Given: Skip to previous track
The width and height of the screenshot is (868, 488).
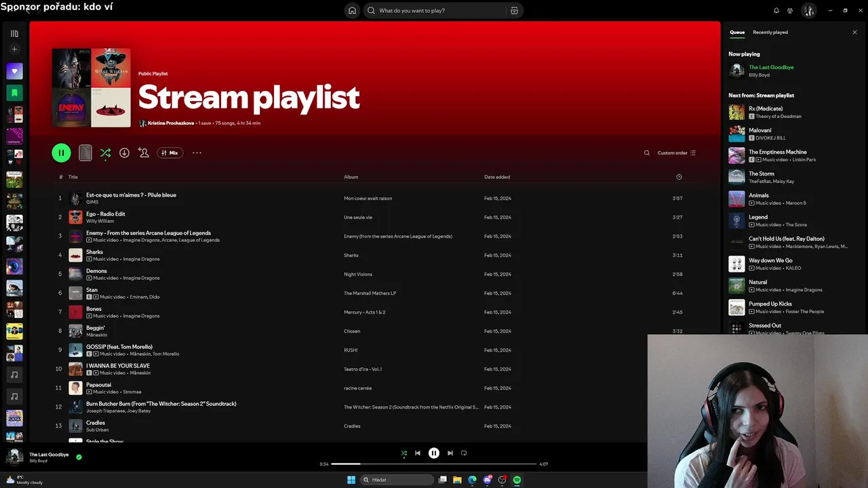Looking at the screenshot, I should pos(418,453).
